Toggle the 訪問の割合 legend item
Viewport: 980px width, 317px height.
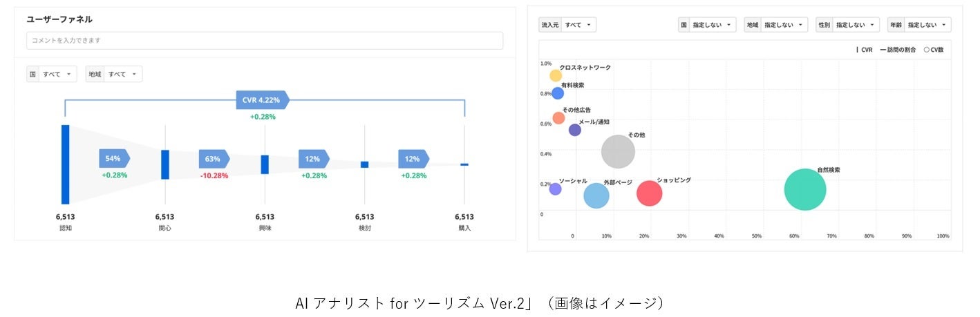(x=898, y=50)
